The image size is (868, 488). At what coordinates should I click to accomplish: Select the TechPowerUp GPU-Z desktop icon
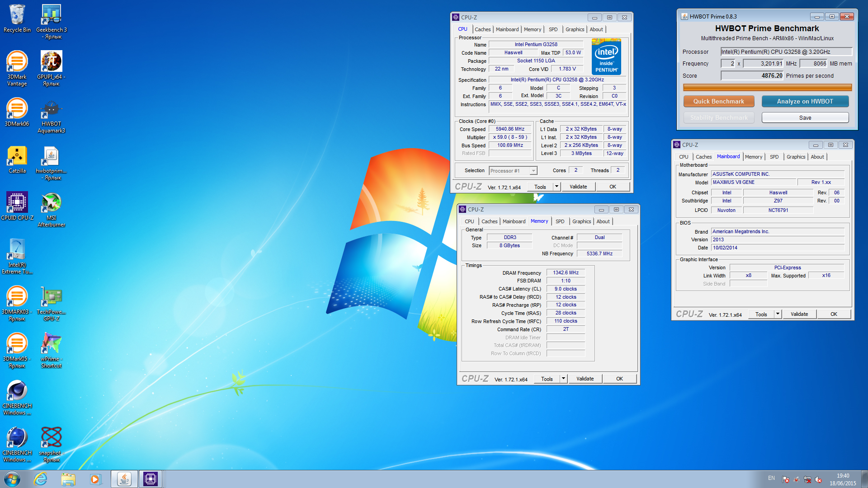[52, 304]
